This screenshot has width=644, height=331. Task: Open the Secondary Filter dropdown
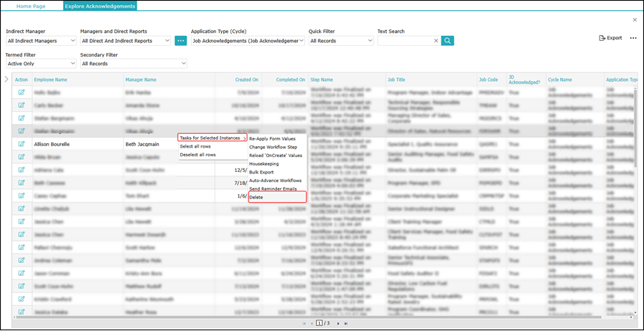(x=133, y=64)
